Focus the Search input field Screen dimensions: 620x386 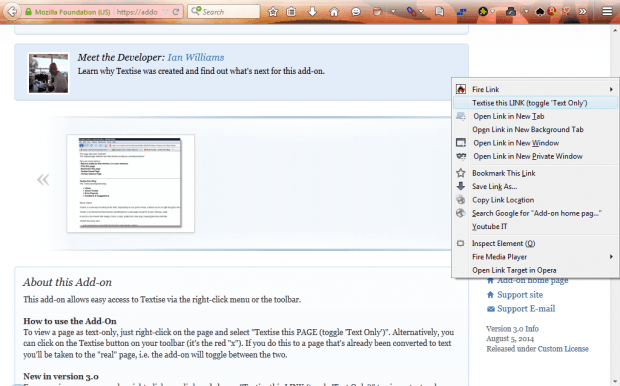click(224, 11)
